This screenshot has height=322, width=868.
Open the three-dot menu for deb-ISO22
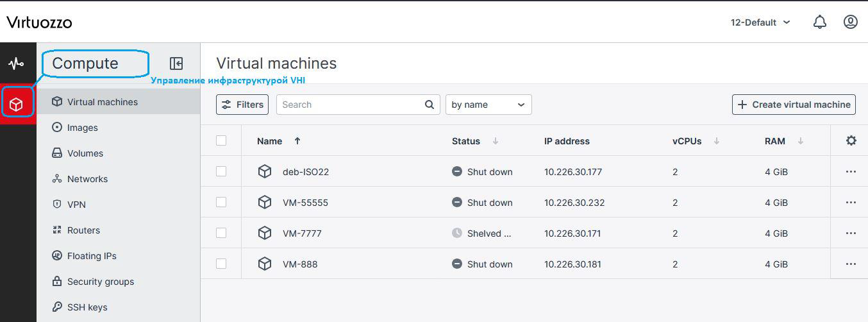(x=851, y=172)
